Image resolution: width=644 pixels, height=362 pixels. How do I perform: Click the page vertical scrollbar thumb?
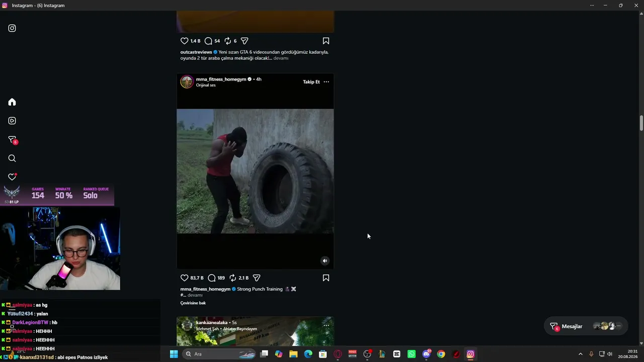(641, 123)
